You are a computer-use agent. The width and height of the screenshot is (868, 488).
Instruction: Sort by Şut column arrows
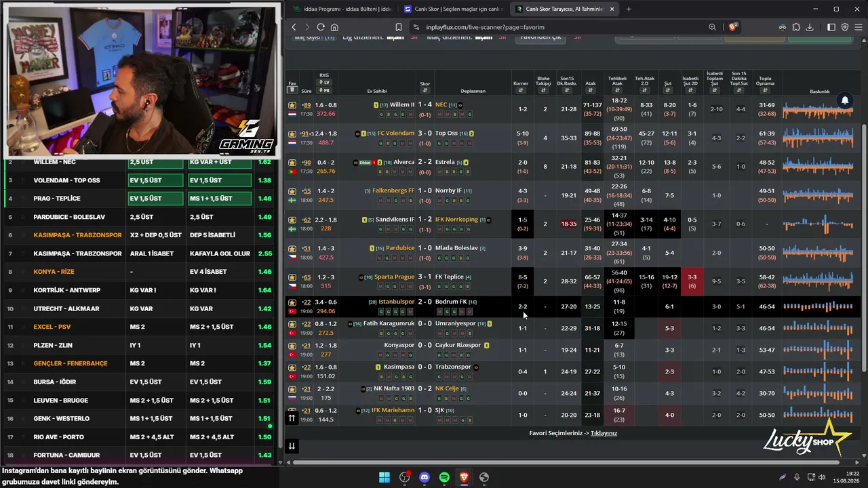click(668, 91)
